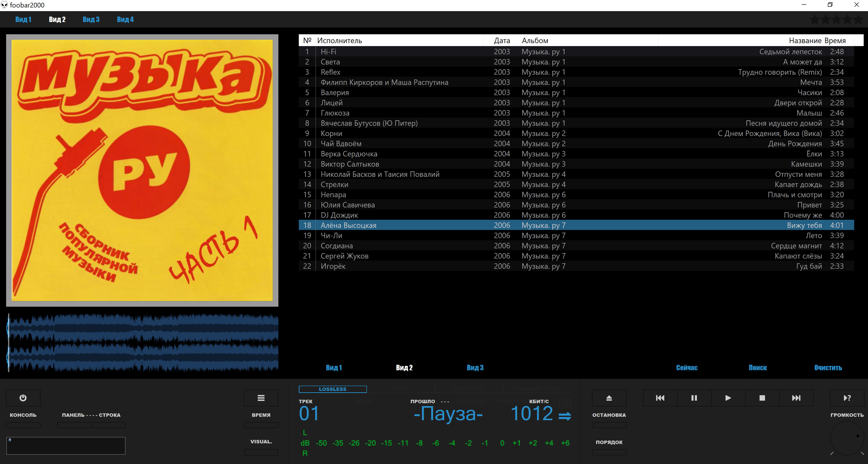
Task: Toggle the bar under ПОРЯДОК
Action: point(609,452)
